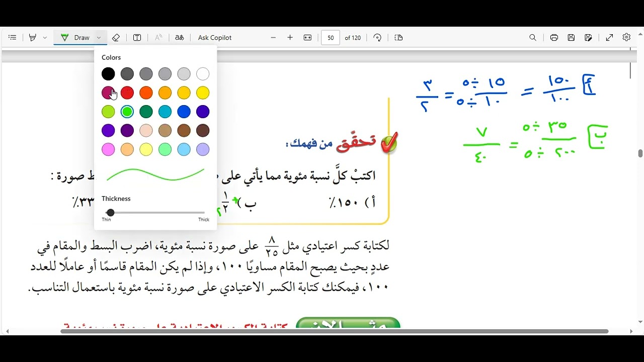
Task: Open the table of contents panel
Action: coord(13,38)
